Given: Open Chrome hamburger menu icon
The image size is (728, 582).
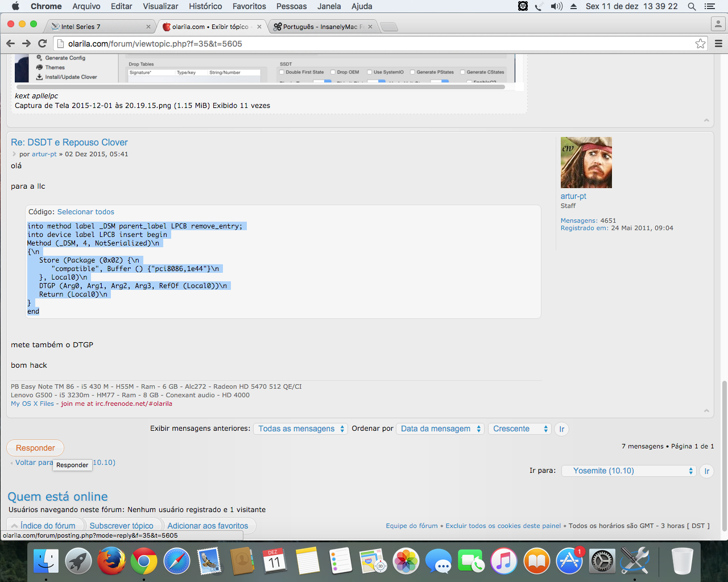Looking at the screenshot, I should click(718, 44).
